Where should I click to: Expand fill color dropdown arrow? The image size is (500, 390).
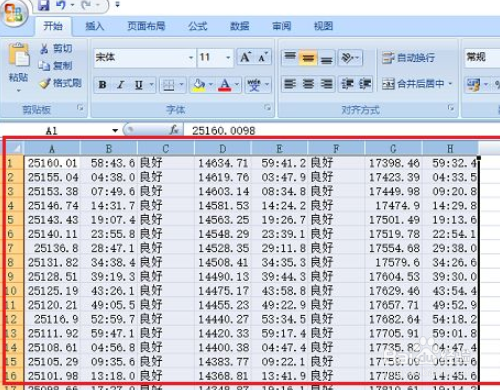pos(211,85)
